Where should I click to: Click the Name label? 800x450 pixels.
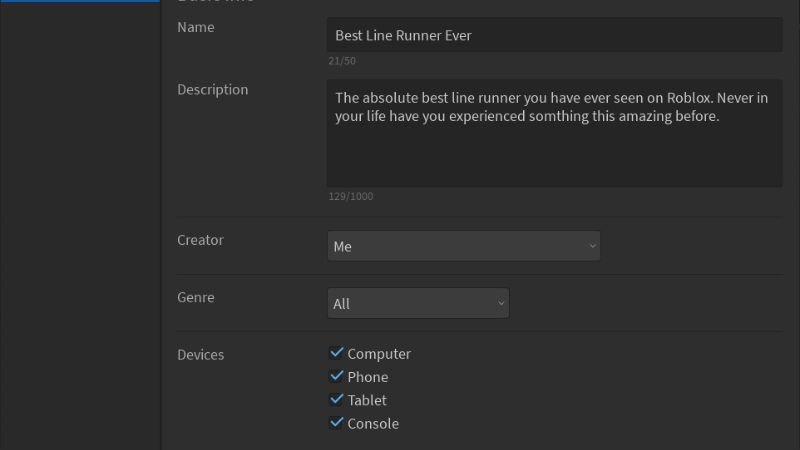point(196,27)
